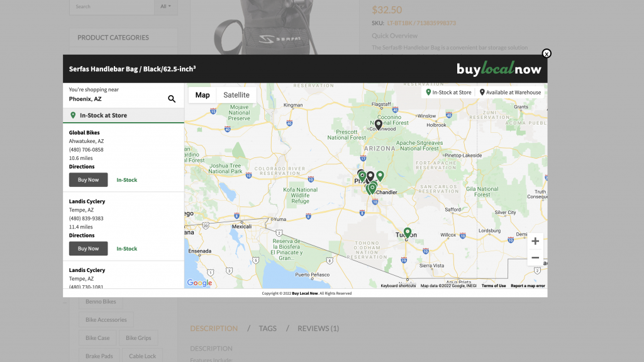Click the Bike Accessories tag
Screen dimensions: 644x362
pos(106,320)
